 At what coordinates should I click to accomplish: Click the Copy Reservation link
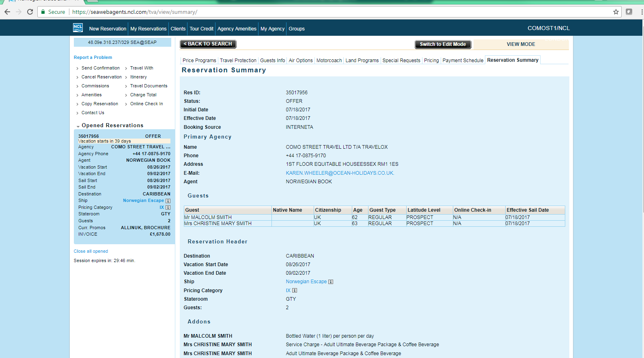click(x=100, y=104)
